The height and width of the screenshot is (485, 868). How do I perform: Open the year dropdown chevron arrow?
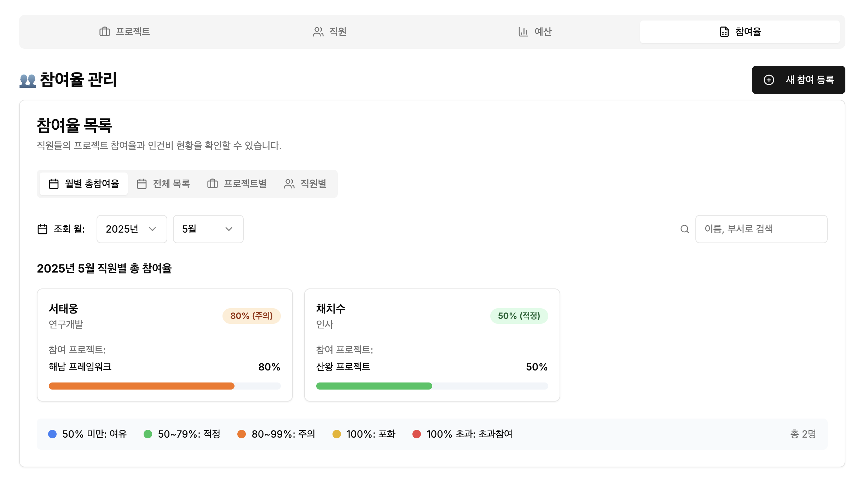point(153,229)
